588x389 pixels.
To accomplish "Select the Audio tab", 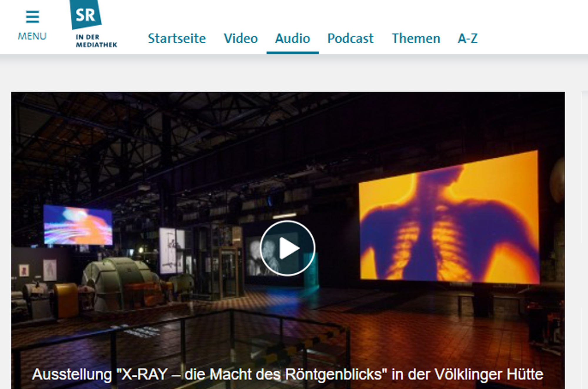I will (x=292, y=39).
